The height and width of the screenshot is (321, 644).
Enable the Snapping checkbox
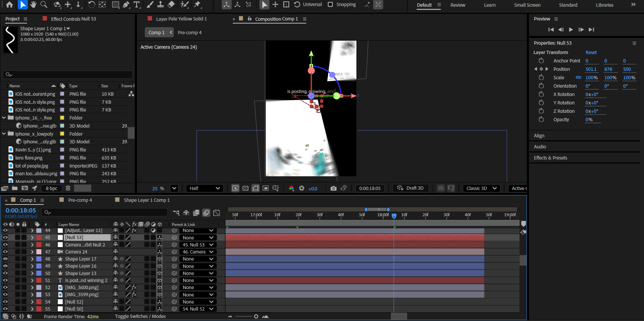tap(330, 5)
